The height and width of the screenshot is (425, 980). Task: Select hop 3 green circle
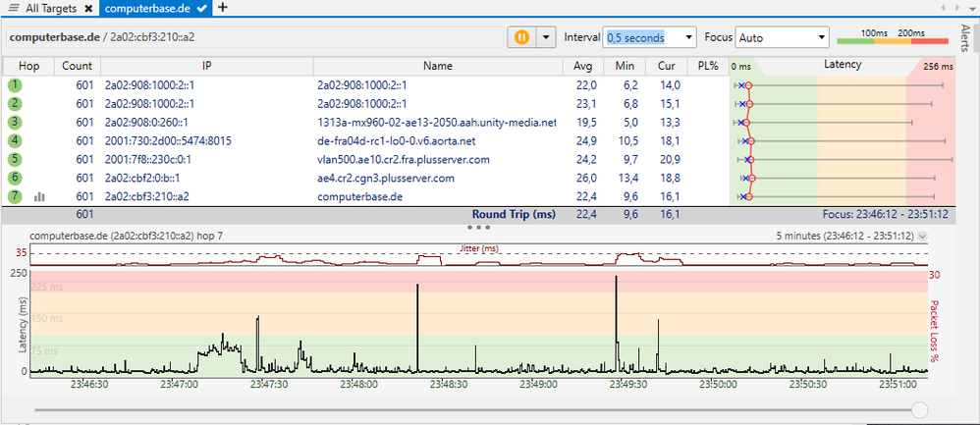tap(15, 123)
